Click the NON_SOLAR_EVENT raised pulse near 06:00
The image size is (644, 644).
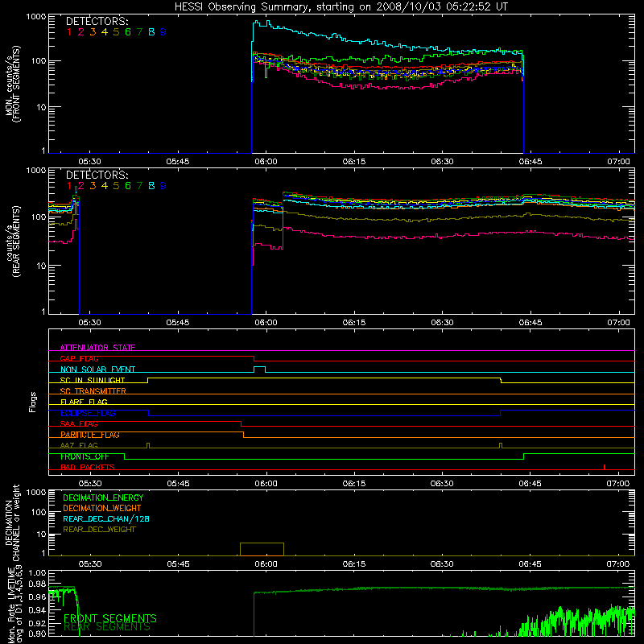click(x=259, y=369)
